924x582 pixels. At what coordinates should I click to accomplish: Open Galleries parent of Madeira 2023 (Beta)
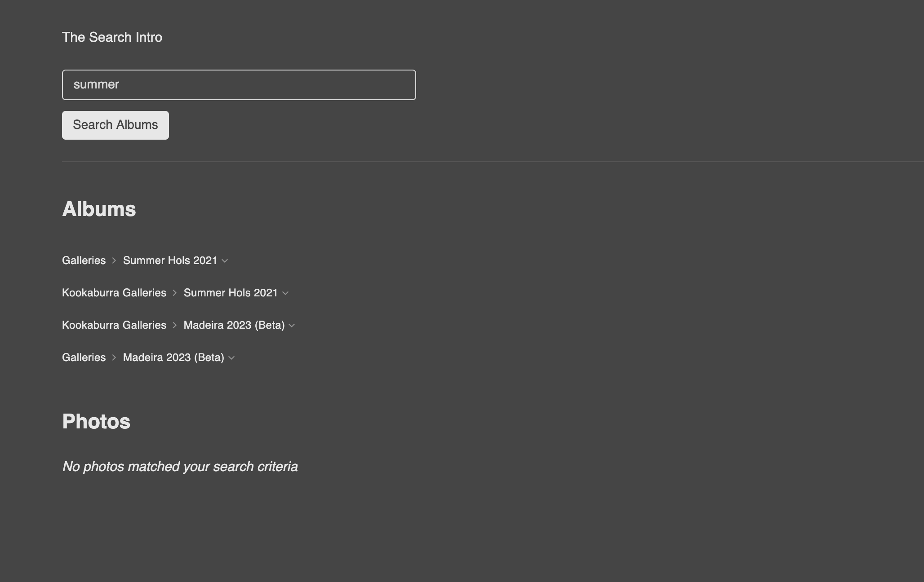coord(84,357)
